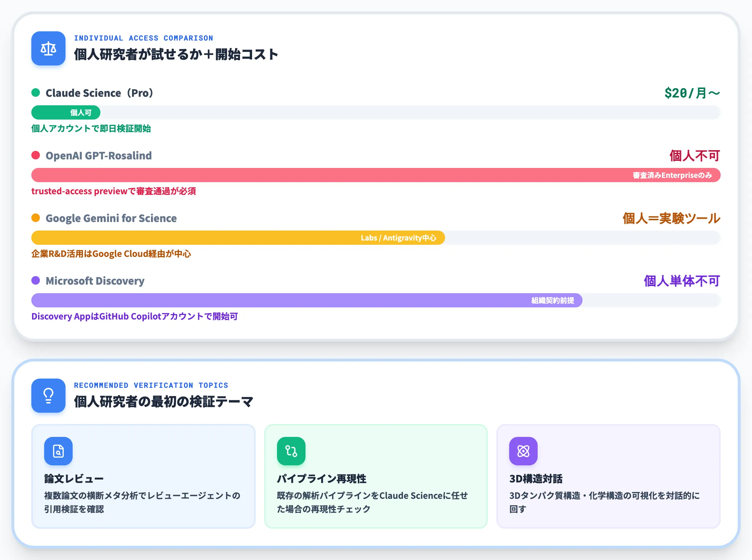The height and width of the screenshot is (560, 752).
Task: Click the Discovery App GitHub Copilot note
Action: [x=135, y=316]
